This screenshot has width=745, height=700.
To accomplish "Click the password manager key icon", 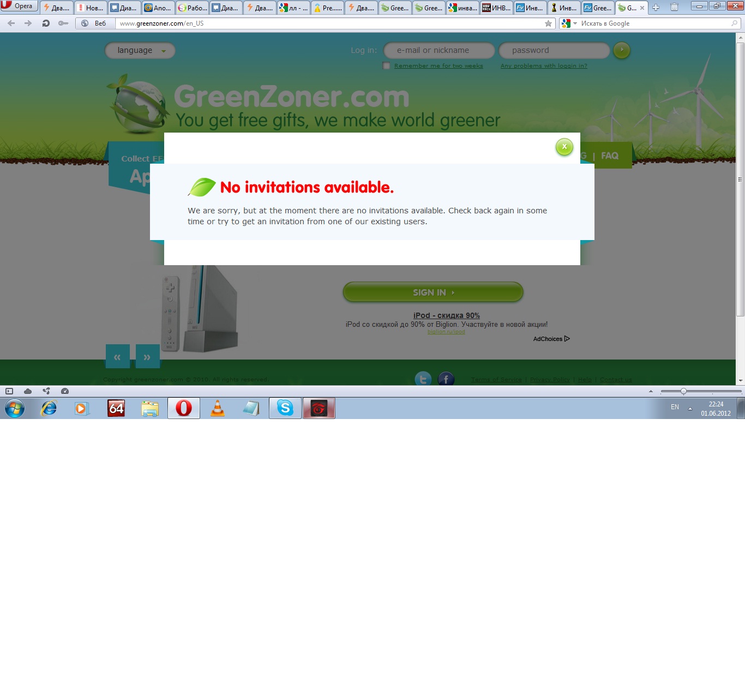I will click(x=63, y=23).
